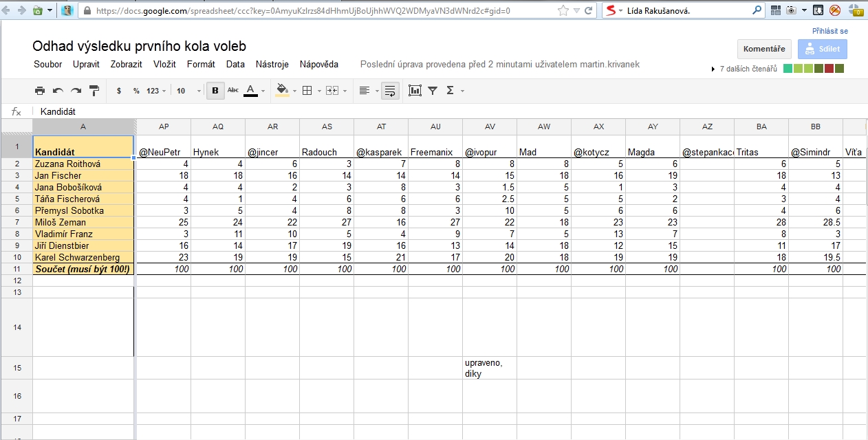The width and height of the screenshot is (868, 440).
Task: Undo the last action
Action: point(58,91)
